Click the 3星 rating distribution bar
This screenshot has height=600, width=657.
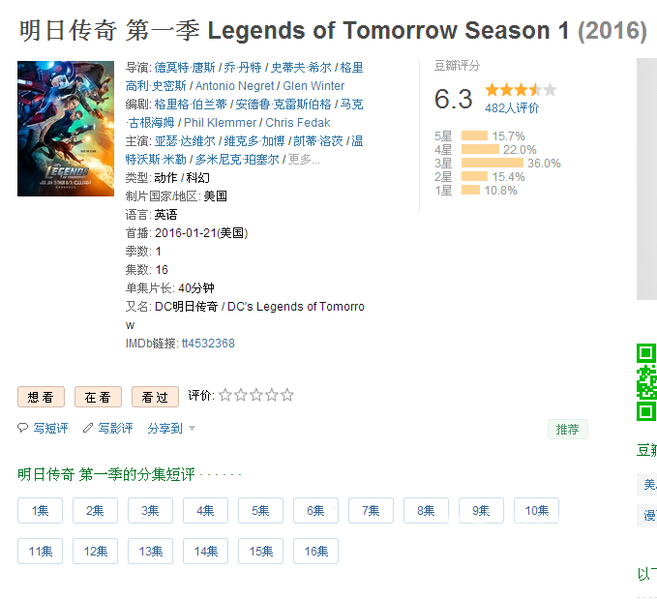(492, 163)
